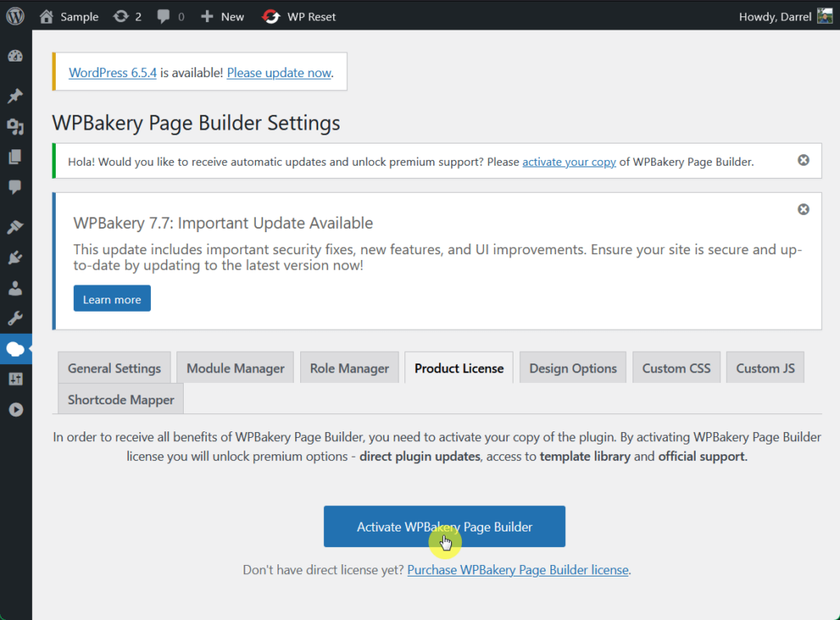
Task: Open the Plugins plug sidebar icon
Action: [x=16, y=258]
